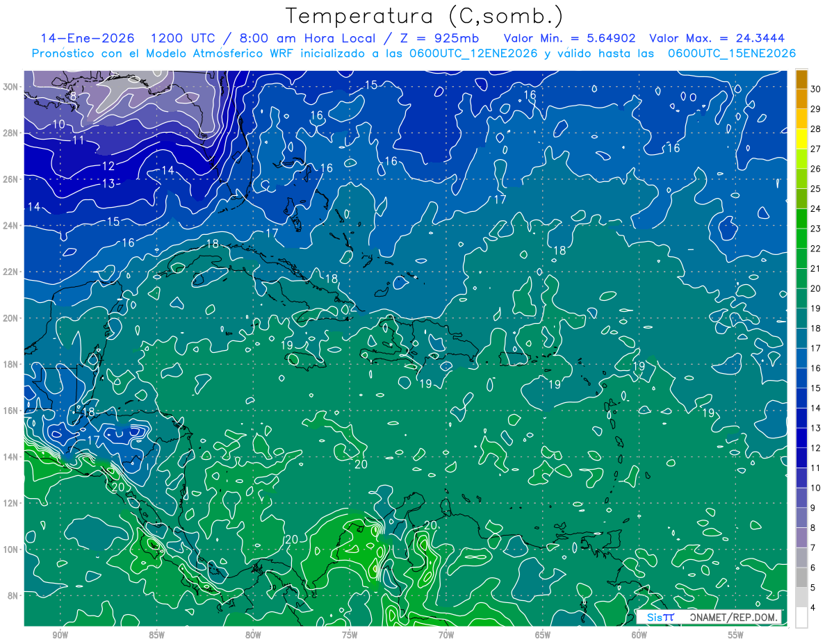
Task: Click the '12' isotherm contour label
Action: point(108,166)
